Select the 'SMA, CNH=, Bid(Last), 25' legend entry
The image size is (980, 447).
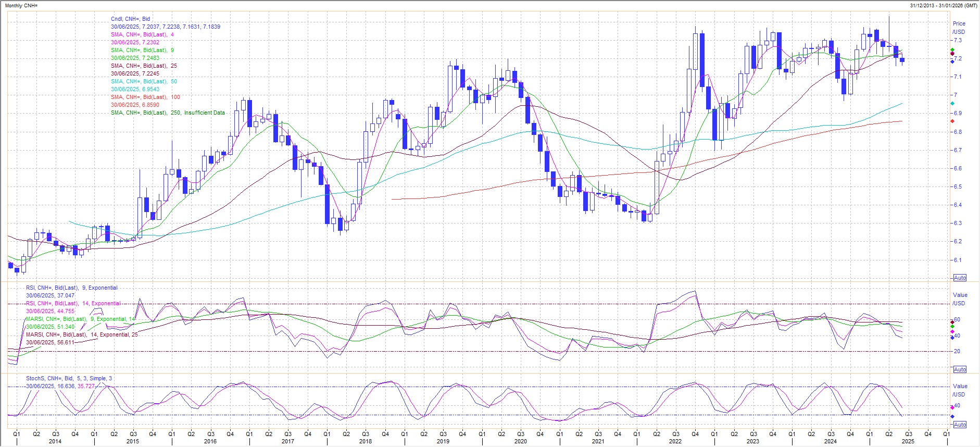144,66
